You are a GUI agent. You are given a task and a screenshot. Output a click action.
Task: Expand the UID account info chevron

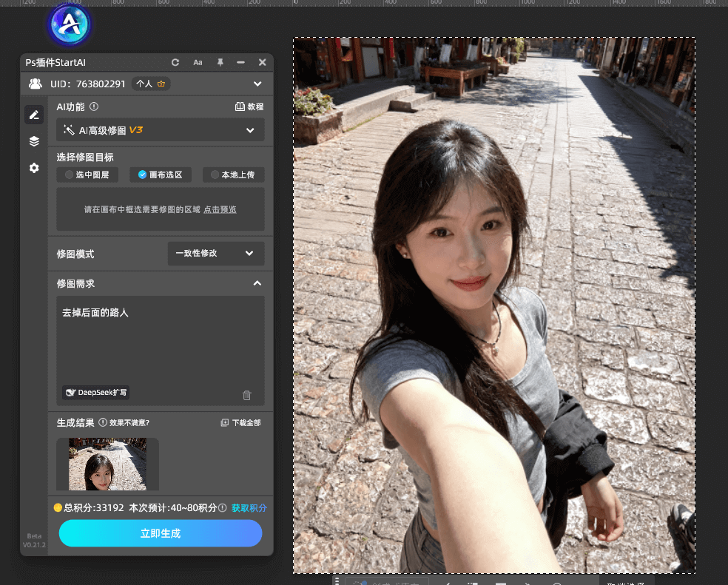257,84
